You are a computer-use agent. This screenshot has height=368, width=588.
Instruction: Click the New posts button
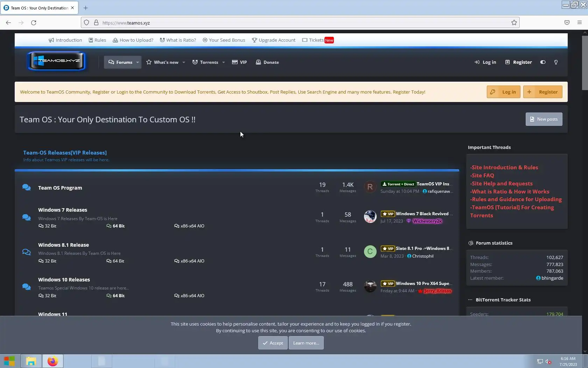tap(544, 119)
